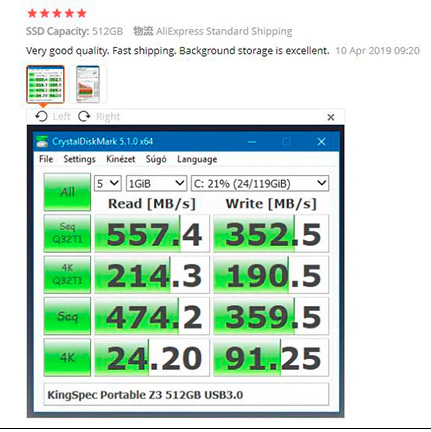Start the plain Seq benchmark
The height and width of the screenshot is (432, 431).
click(67, 316)
